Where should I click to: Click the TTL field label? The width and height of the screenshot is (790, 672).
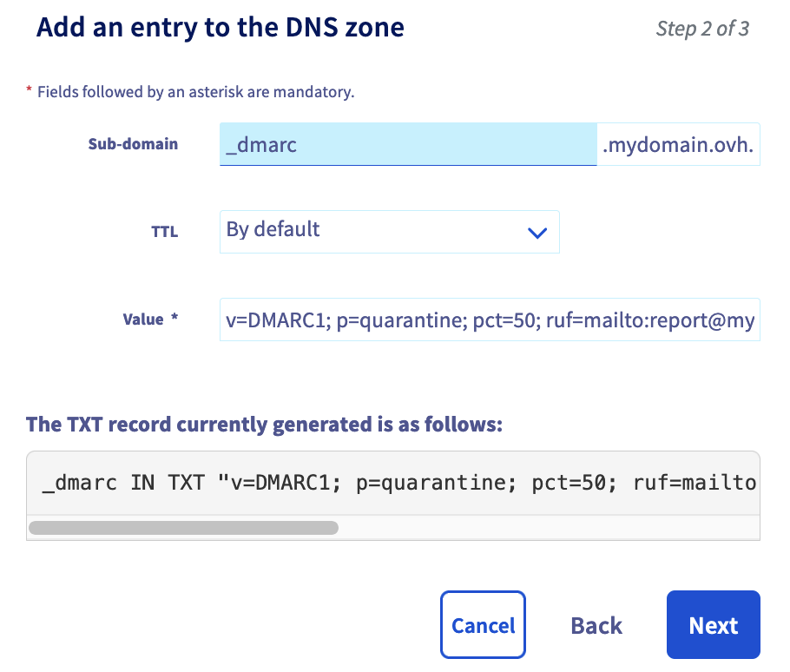coord(164,231)
